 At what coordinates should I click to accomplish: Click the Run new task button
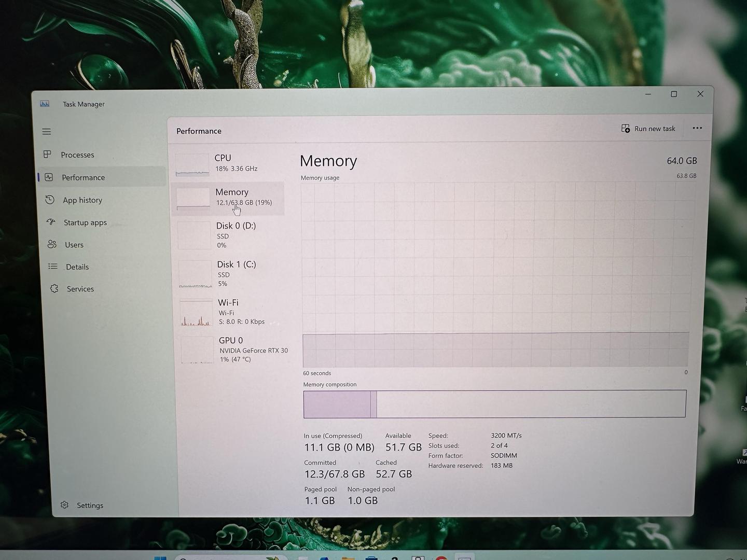coord(648,129)
